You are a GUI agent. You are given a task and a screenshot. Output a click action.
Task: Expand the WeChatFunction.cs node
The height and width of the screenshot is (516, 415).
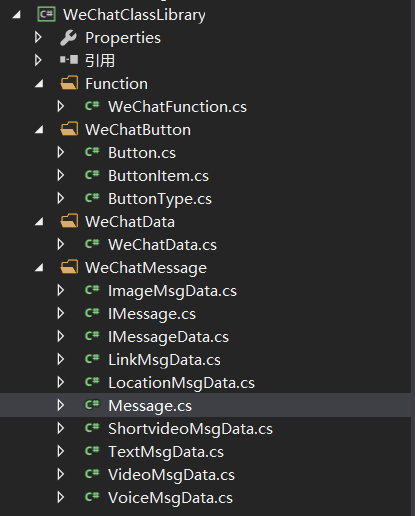click(61, 106)
